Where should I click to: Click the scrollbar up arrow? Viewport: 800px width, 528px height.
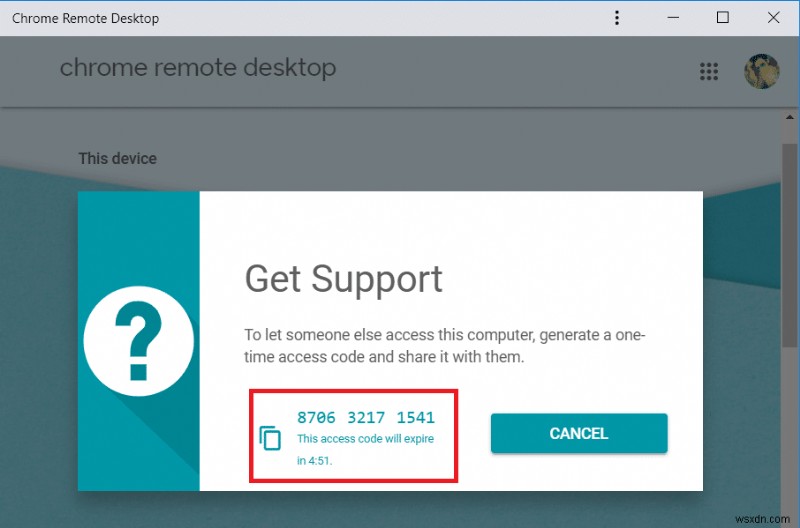click(x=790, y=117)
